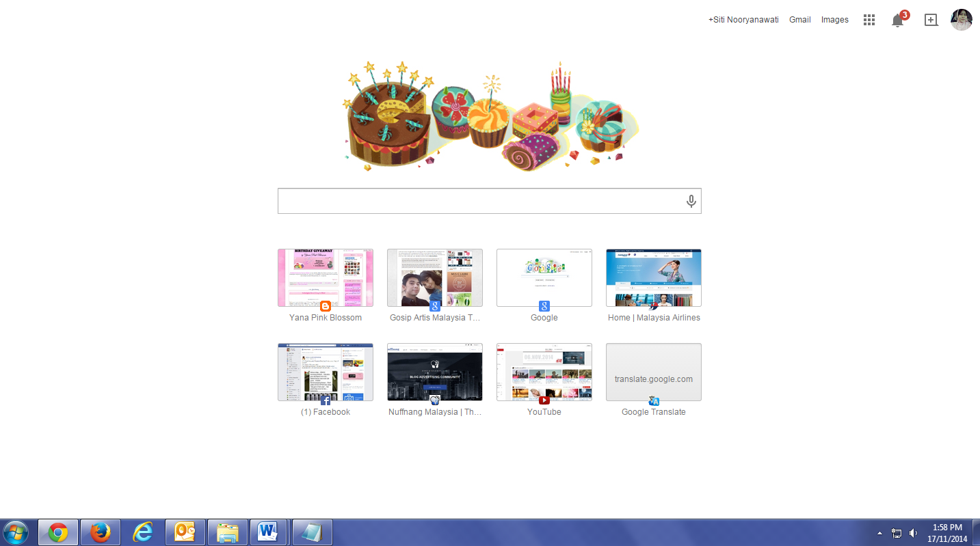The width and height of the screenshot is (980, 546).
Task: Click Malaysia Airlines favicon on tile
Action: 654,306
